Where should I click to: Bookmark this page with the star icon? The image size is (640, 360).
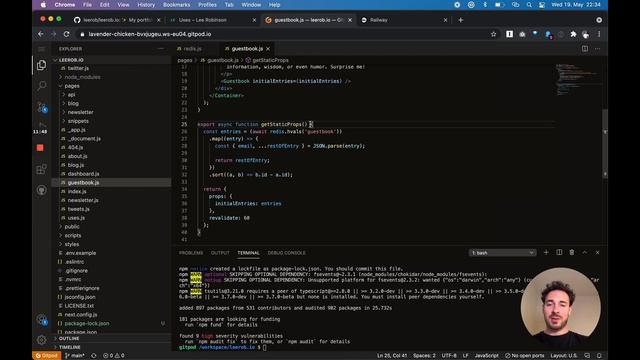point(493,34)
